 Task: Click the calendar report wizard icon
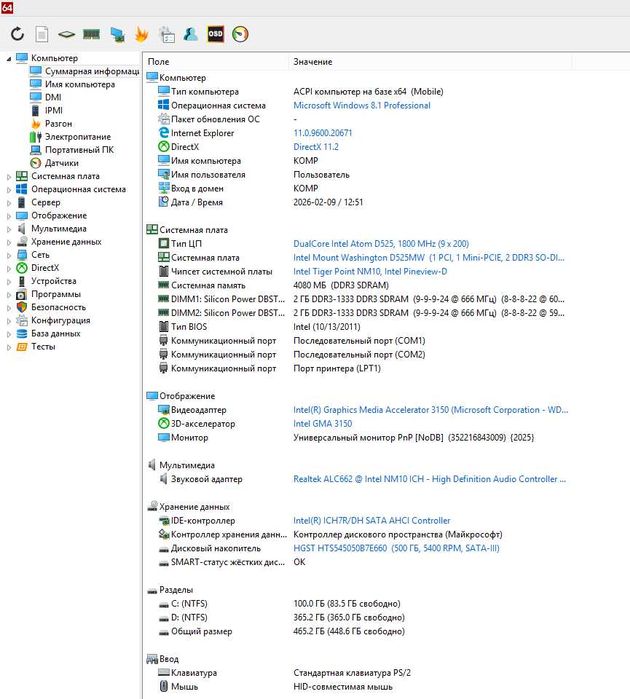coord(167,35)
